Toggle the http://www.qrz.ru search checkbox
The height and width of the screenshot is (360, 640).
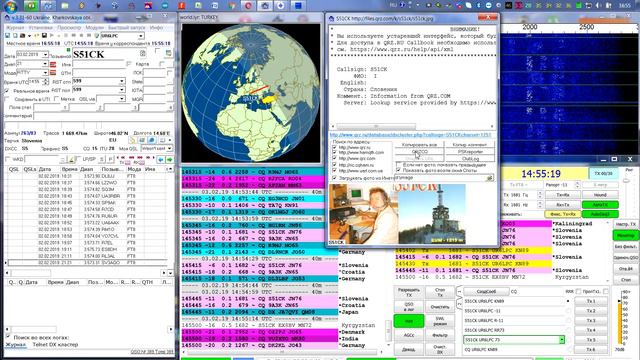click(334, 147)
